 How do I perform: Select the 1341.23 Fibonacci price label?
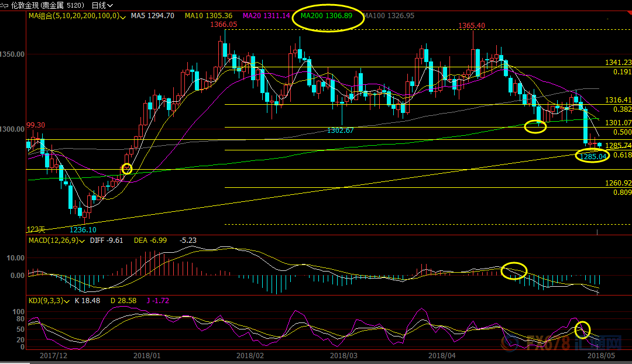(x=618, y=63)
